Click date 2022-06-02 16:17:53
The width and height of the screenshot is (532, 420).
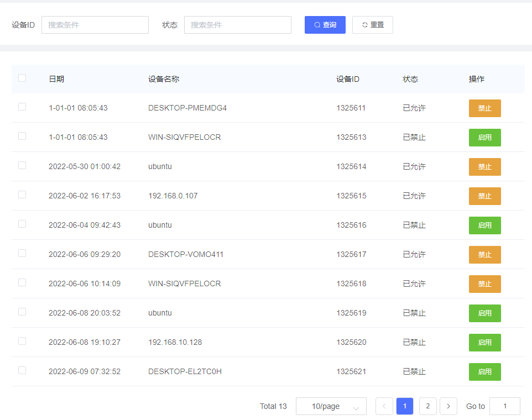point(85,196)
